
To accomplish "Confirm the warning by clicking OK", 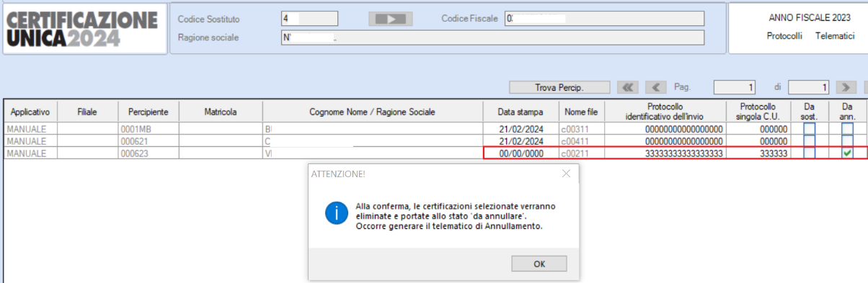I will pyautogui.click(x=539, y=264).
